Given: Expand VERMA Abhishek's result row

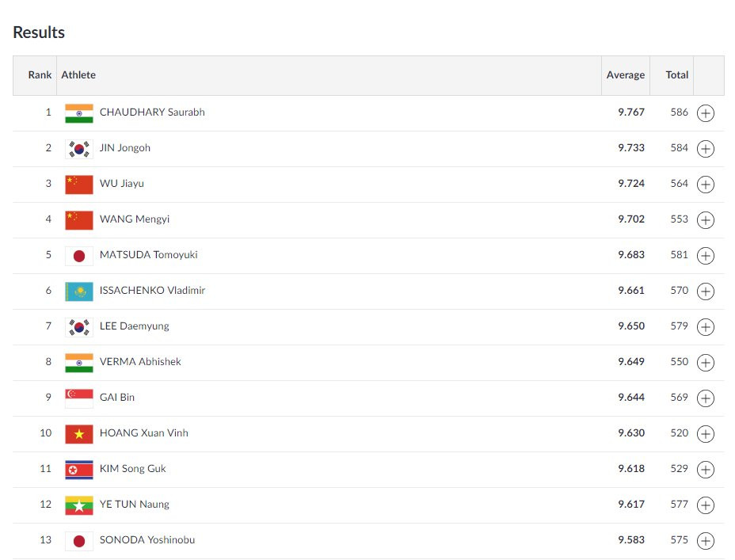Looking at the screenshot, I should (x=705, y=363).
